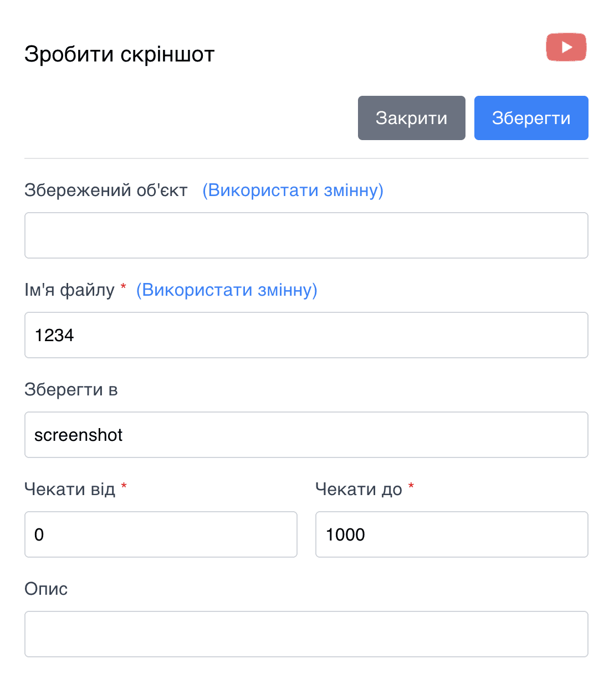The width and height of the screenshot is (614, 700).
Task: Click the red asterisk beside Чекати від
Action: coord(124,486)
